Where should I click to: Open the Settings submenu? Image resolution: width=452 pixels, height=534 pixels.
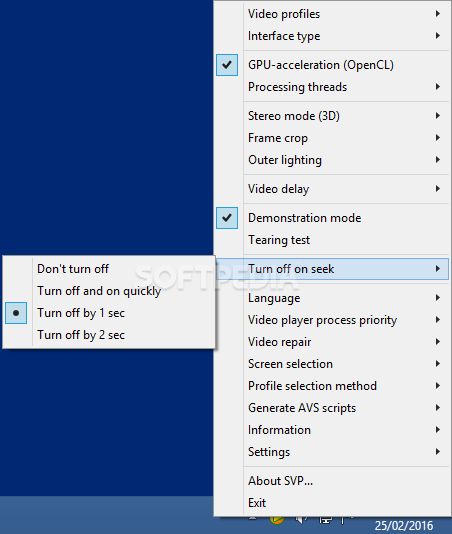(332, 452)
